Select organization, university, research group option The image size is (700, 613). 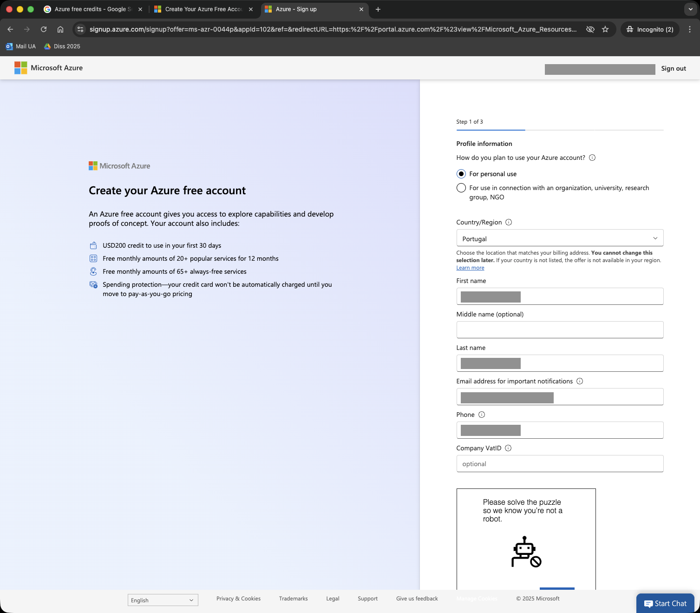point(461,188)
